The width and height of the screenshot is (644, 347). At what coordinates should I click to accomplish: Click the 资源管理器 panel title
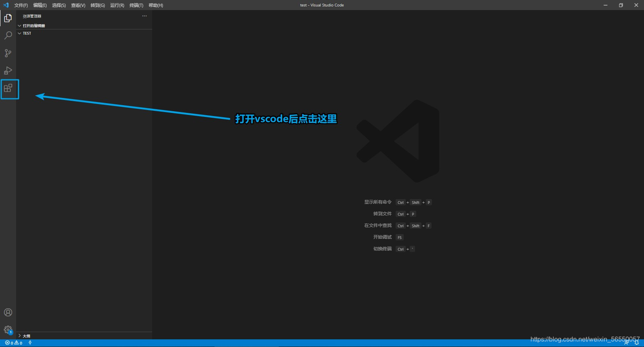click(32, 16)
